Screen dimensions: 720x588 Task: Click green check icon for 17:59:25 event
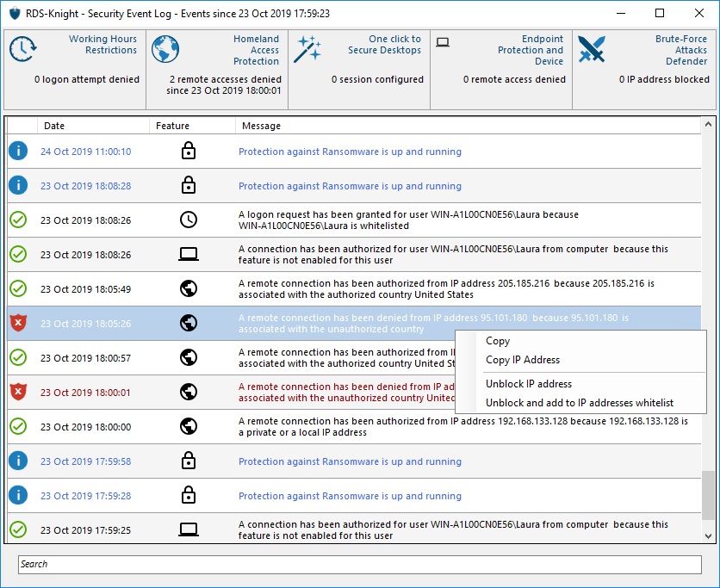click(18, 529)
